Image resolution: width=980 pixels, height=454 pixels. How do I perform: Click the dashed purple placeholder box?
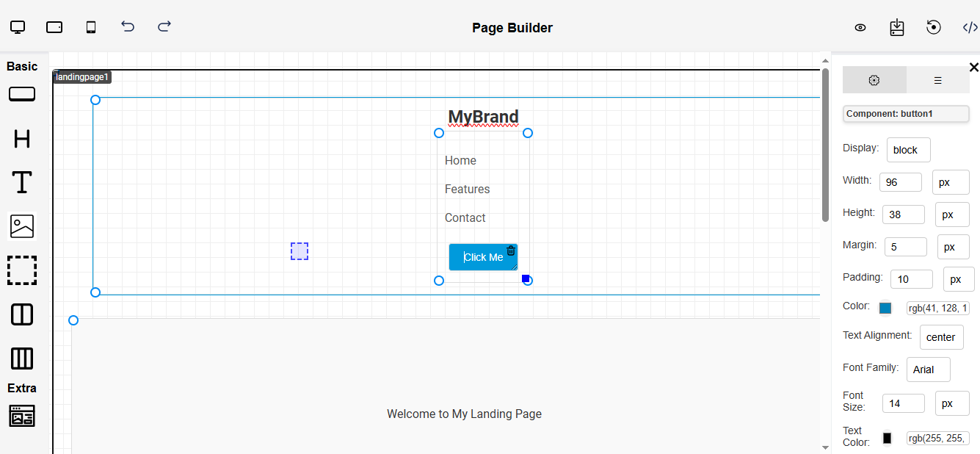[300, 251]
